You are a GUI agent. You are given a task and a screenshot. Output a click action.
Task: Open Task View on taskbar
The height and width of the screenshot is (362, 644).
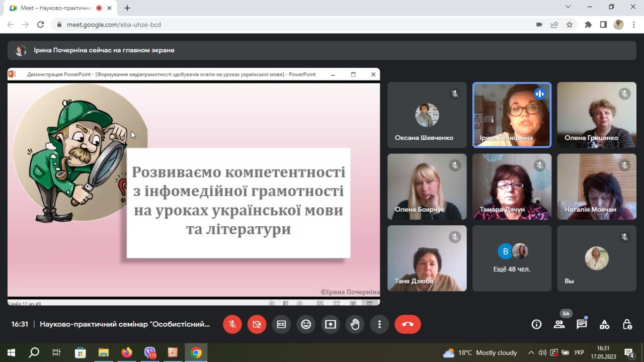(56, 352)
